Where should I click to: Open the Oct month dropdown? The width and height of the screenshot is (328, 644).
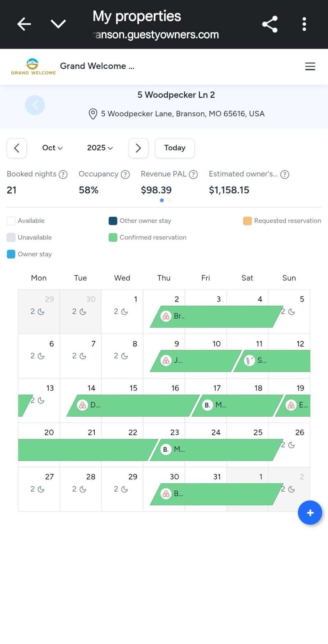click(x=52, y=148)
